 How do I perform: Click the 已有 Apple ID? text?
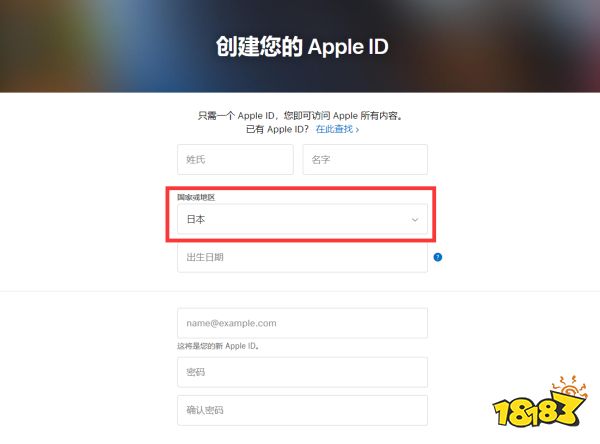pos(277,129)
